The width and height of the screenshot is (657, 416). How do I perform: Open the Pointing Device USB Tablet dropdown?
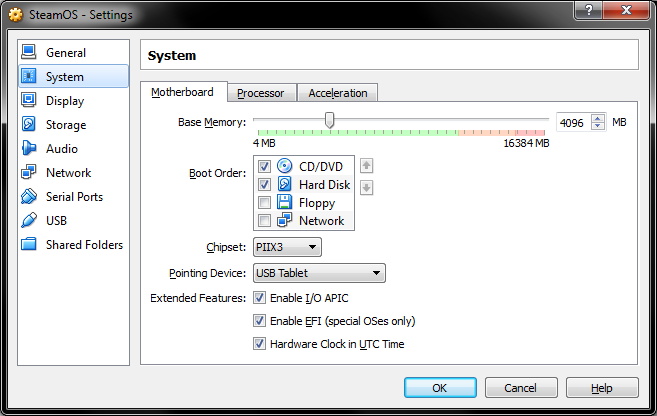[x=319, y=273]
